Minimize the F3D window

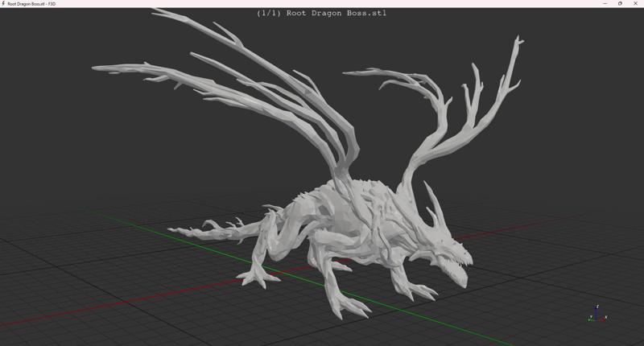605,3
